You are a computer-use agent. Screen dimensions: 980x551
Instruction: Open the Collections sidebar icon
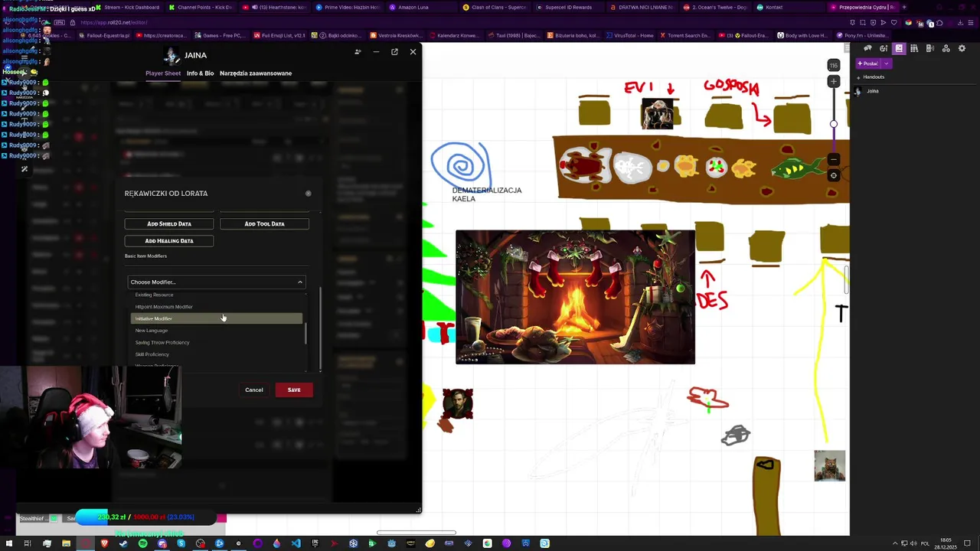946,48
